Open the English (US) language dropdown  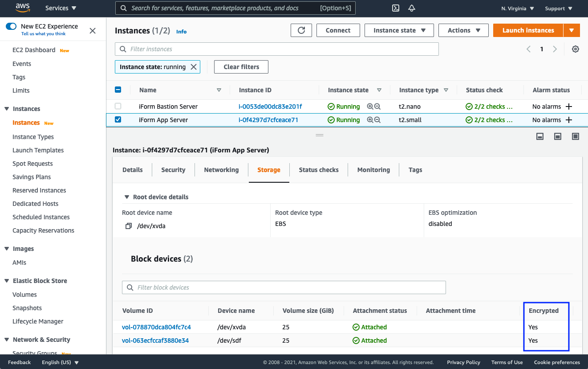tap(60, 362)
